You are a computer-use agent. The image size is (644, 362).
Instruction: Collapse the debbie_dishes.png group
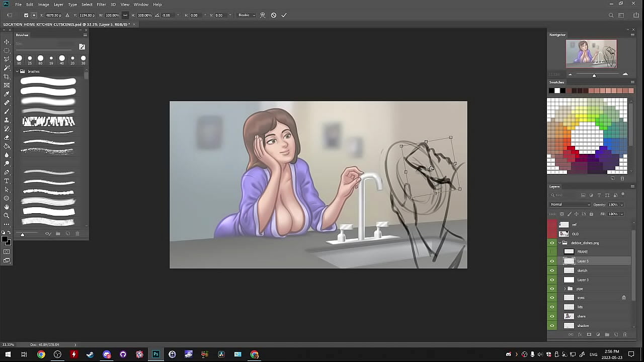[559, 243]
